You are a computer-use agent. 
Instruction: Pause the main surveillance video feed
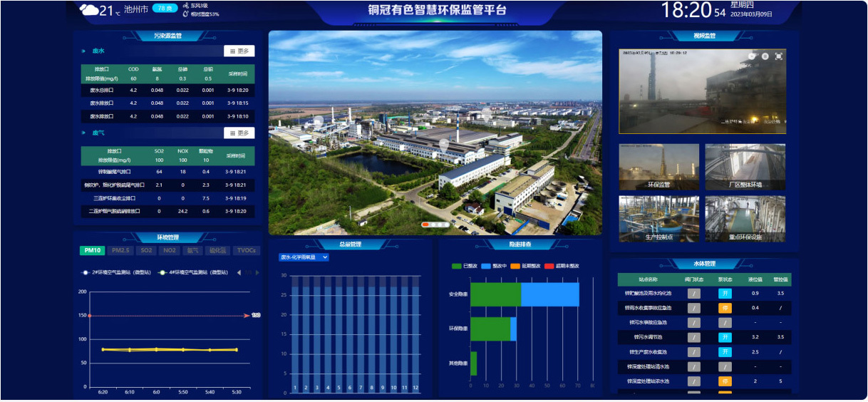tap(765, 56)
